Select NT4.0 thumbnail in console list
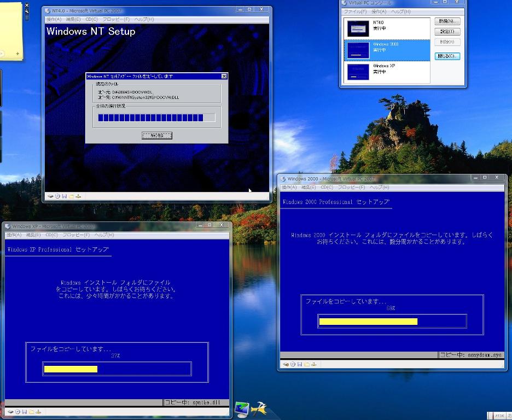 [358, 29]
